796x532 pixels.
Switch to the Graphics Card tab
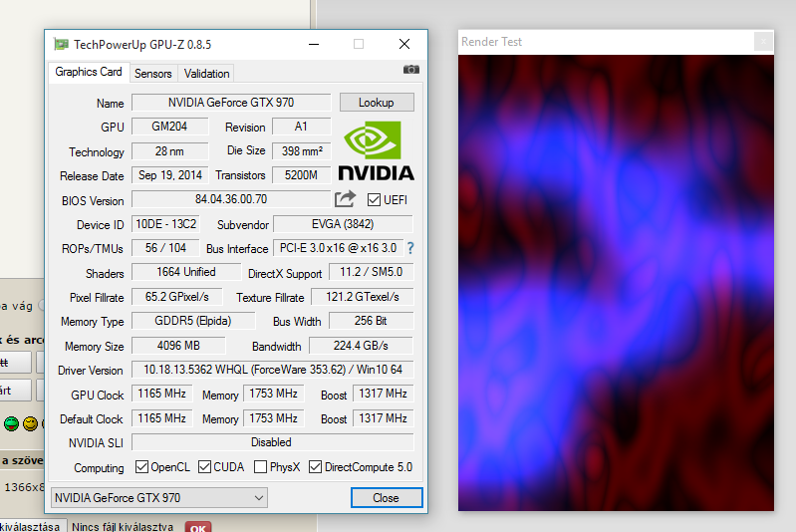(89, 72)
